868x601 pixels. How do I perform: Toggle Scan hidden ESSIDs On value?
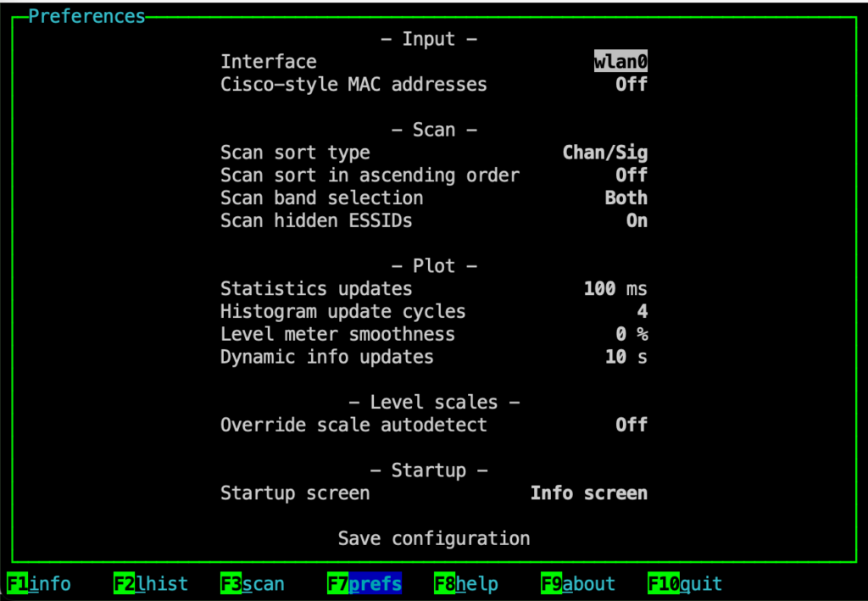[x=637, y=220]
